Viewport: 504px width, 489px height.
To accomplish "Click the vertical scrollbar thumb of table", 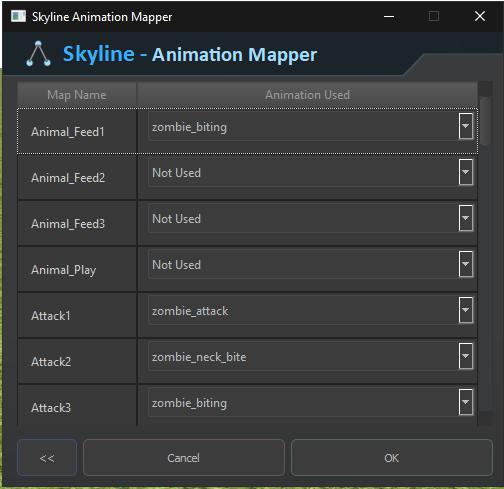I will (485, 121).
